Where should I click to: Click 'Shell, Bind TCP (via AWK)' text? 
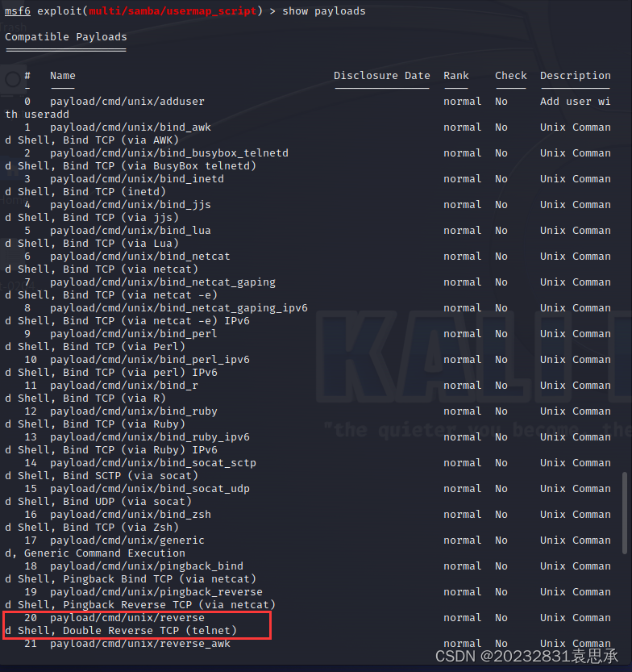pos(98,140)
